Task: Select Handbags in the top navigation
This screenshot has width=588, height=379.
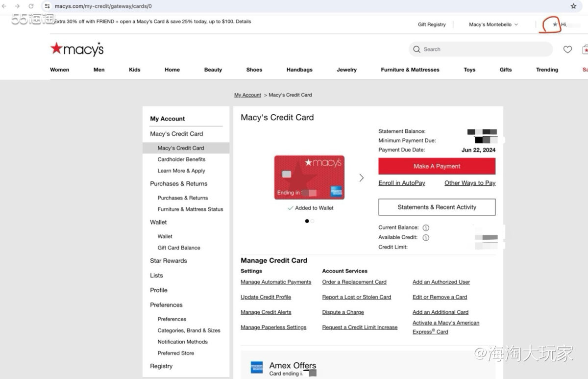Action: pos(299,70)
